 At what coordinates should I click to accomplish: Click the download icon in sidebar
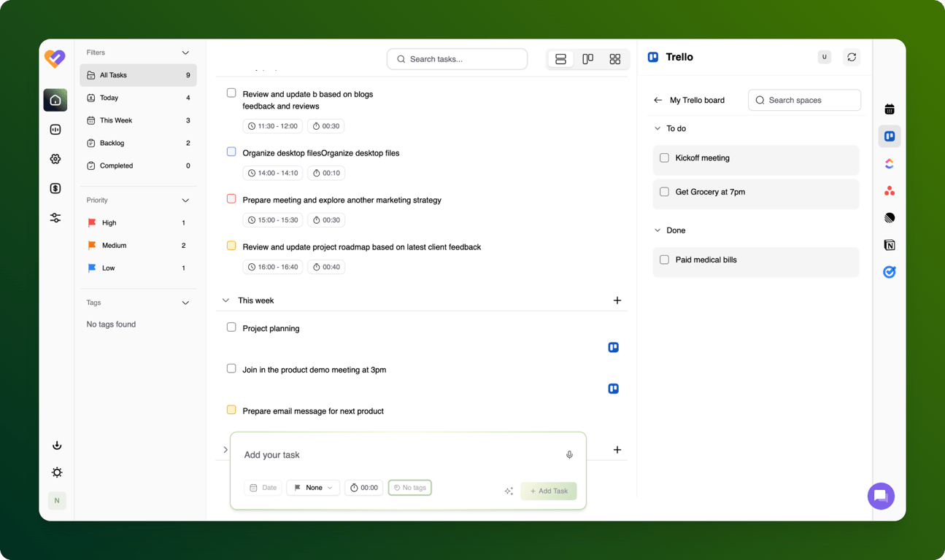pyautogui.click(x=57, y=445)
